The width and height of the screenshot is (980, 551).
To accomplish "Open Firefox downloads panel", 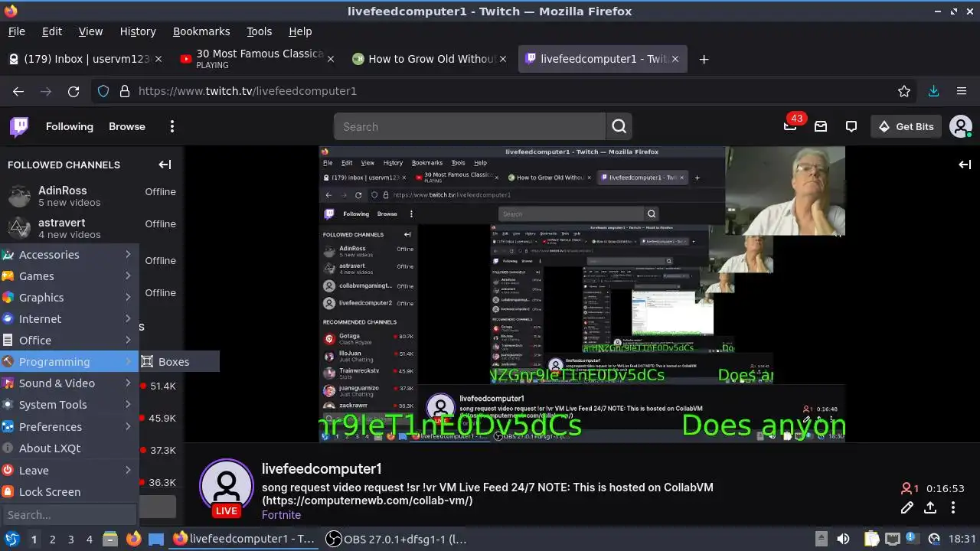I will (x=933, y=91).
